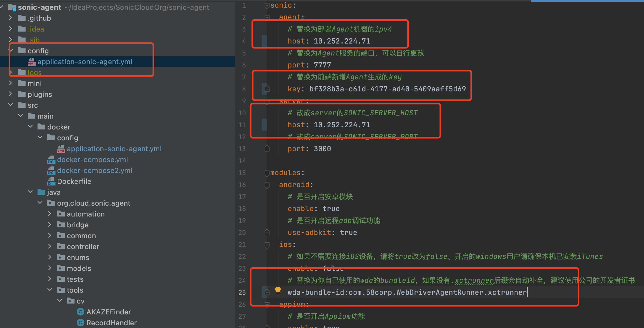Click the Dockerfile file icon
644x328 pixels.
click(51, 181)
